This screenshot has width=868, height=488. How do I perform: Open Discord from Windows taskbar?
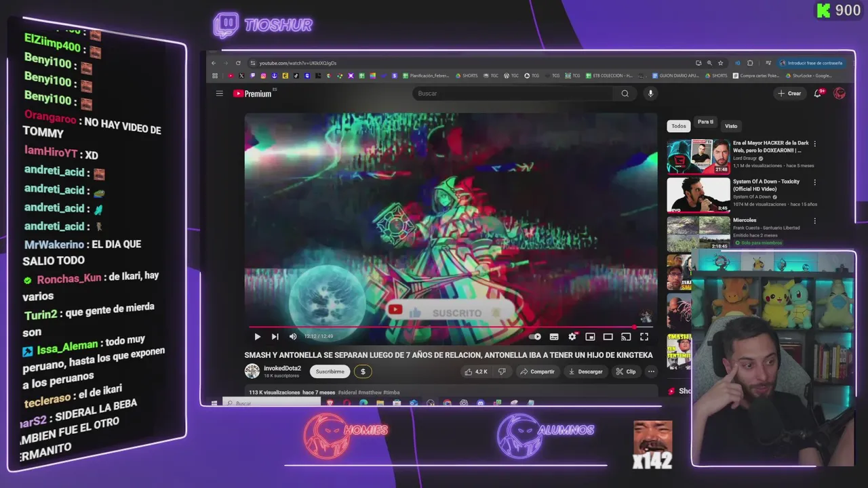click(480, 403)
